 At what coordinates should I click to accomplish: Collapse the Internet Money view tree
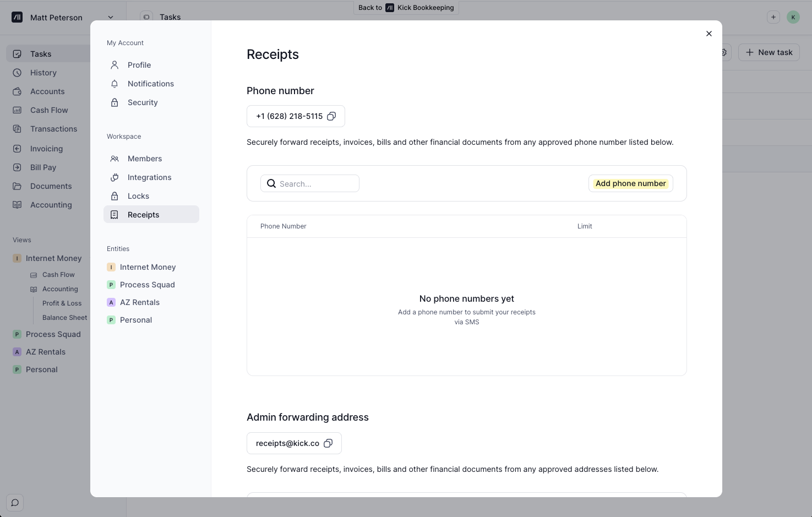[x=17, y=258]
